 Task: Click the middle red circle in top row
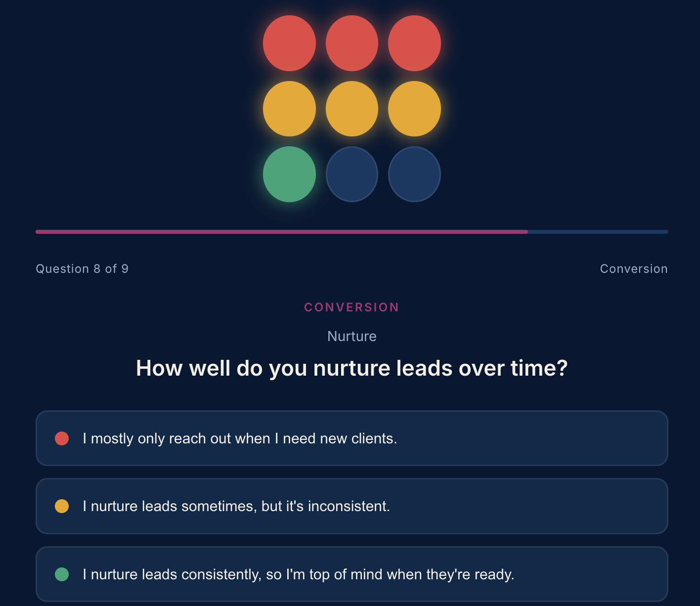pos(352,43)
